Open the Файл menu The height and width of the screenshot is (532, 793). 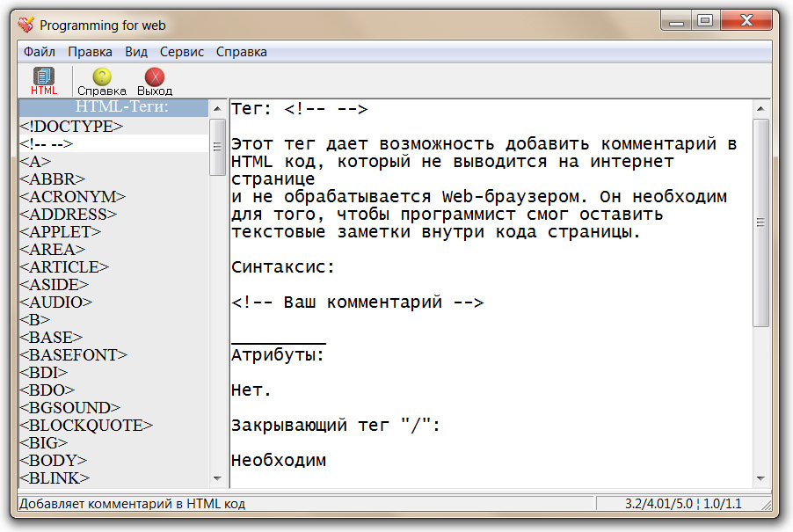40,52
